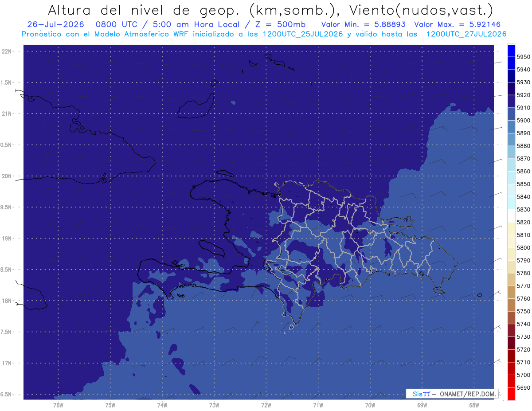The image size is (532, 411).
Task: Click the '74W' longitude label
Action: click(x=162, y=405)
